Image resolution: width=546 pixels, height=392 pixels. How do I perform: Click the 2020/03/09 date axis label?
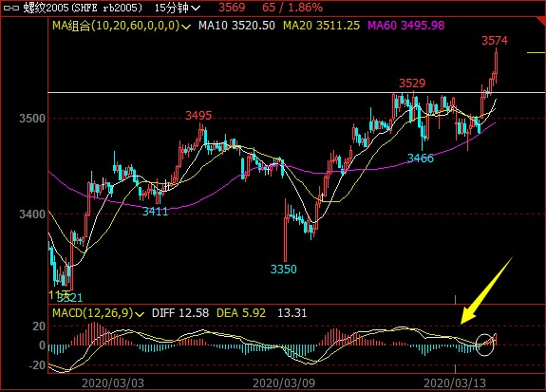pos(284,383)
